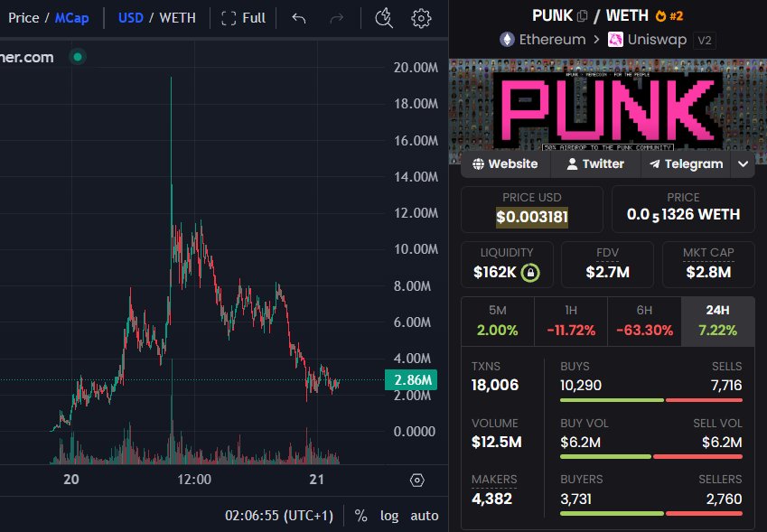Screen dimensions: 767x532
Task: Click the buys versus sells ratio bar
Action: pos(651,400)
